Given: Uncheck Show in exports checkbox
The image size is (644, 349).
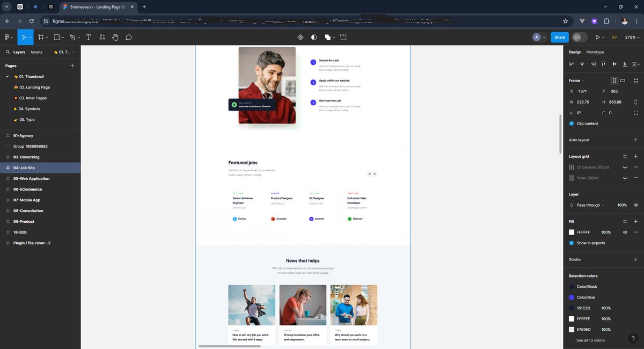Looking at the screenshot, I should [x=572, y=243].
